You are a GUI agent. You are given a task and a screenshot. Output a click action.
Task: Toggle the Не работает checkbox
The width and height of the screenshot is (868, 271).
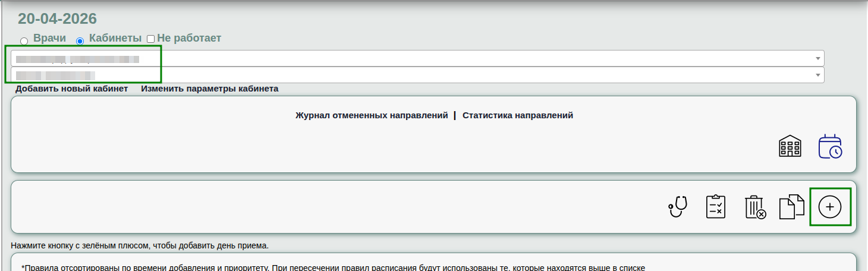(150, 39)
